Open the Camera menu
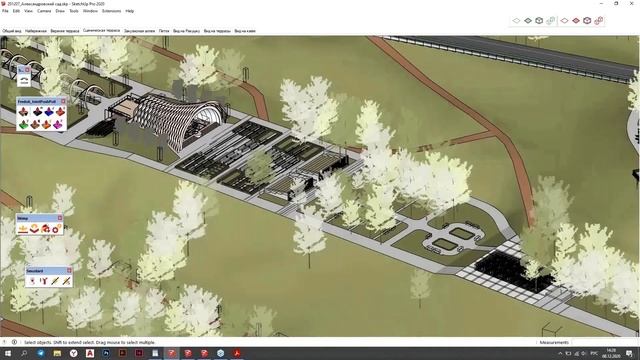This screenshot has width=640, height=360. (44, 11)
